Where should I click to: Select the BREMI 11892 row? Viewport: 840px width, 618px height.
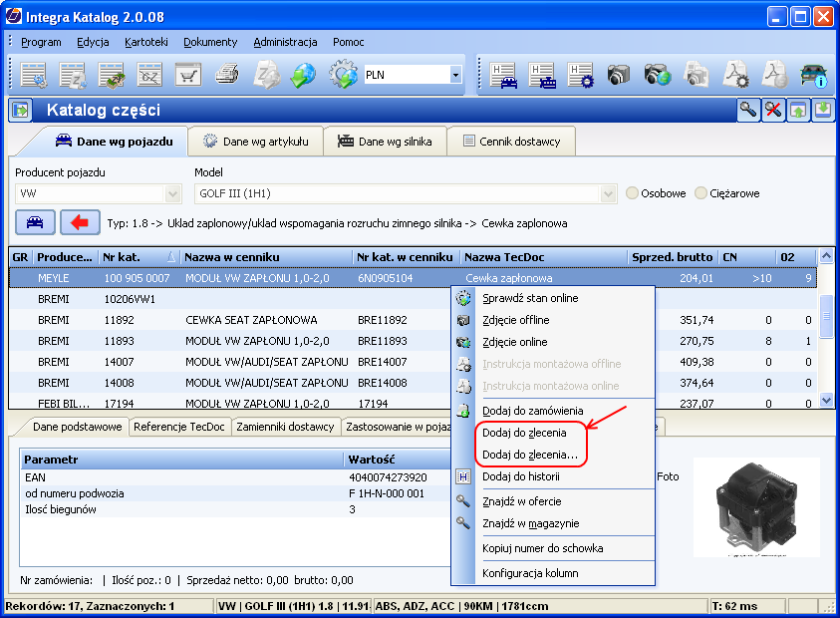point(413,320)
